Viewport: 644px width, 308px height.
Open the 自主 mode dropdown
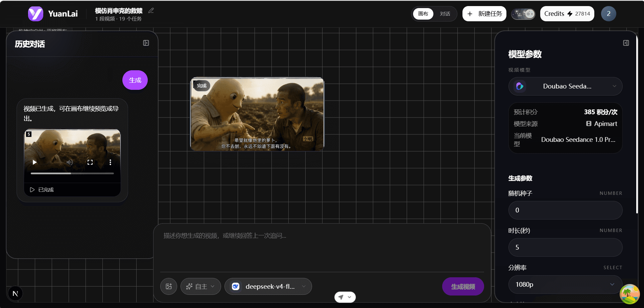pyautogui.click(x=200, y=286)
